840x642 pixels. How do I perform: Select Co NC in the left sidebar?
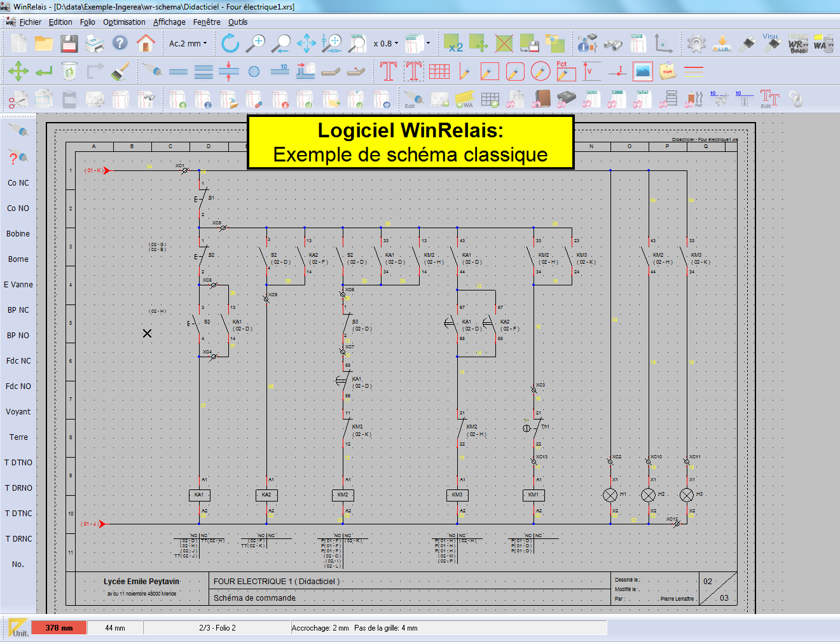coord(18,183)
